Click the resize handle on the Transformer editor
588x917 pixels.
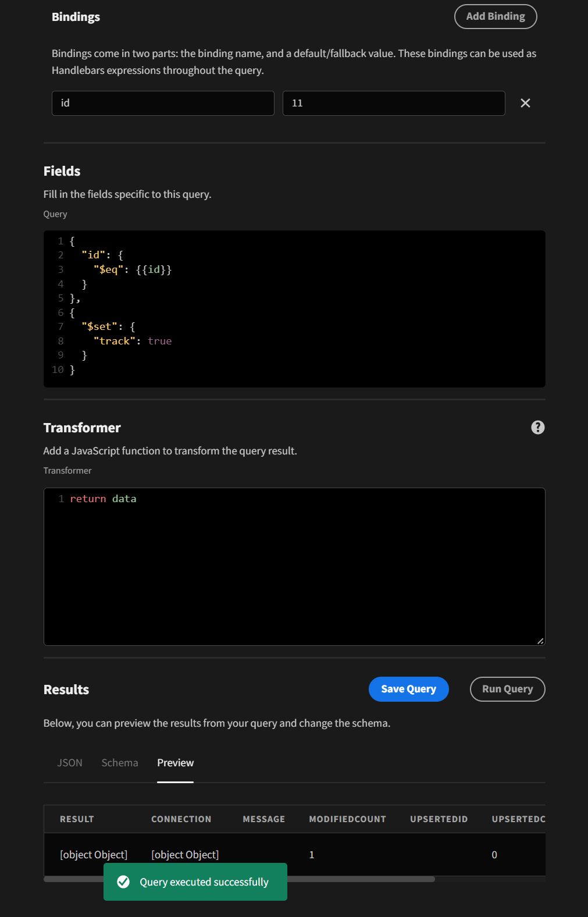click(541, 641)
